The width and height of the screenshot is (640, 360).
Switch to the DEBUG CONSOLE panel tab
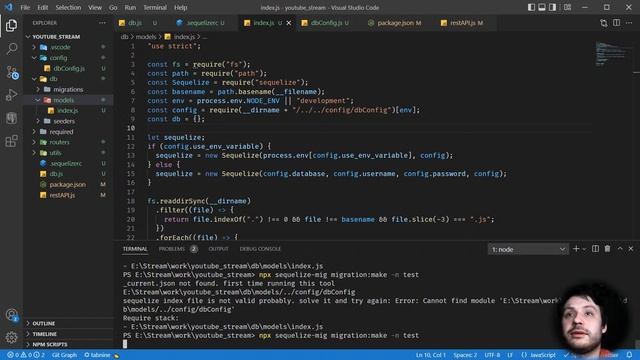[x=260, y=249]
